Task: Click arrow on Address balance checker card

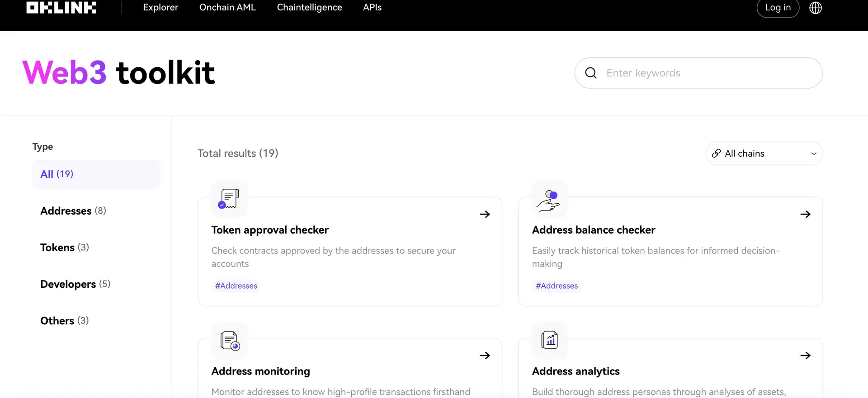Action: click(805, 214)
